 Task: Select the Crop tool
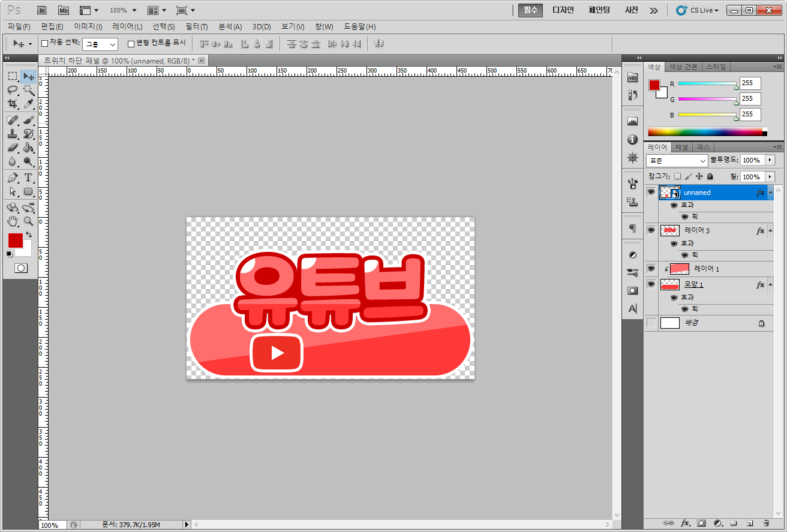(x=13, y=104)
